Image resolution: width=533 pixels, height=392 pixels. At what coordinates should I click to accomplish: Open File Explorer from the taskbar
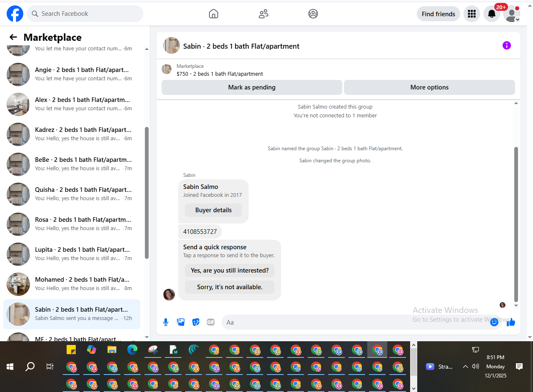112,350
